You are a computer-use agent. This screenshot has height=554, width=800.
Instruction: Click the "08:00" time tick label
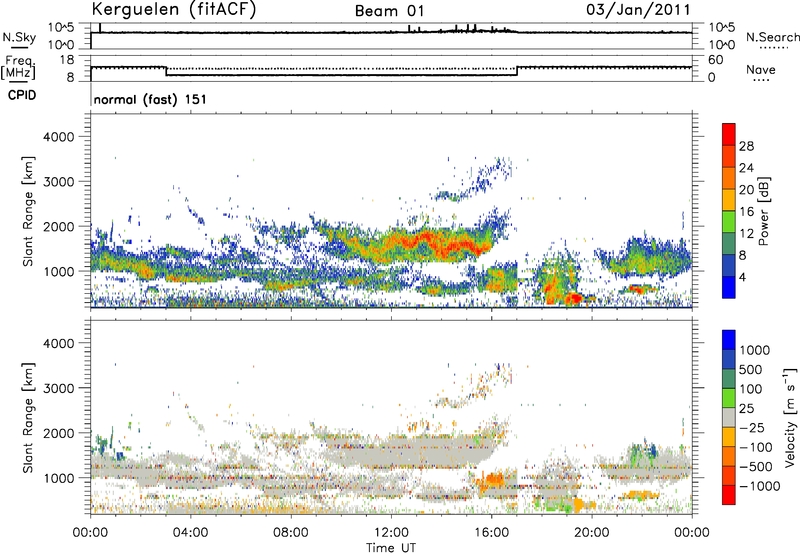[291, 533]
